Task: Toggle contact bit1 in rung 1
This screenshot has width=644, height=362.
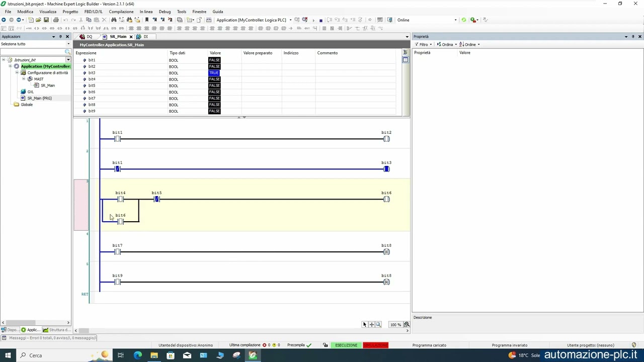Action: pos(117,139)
